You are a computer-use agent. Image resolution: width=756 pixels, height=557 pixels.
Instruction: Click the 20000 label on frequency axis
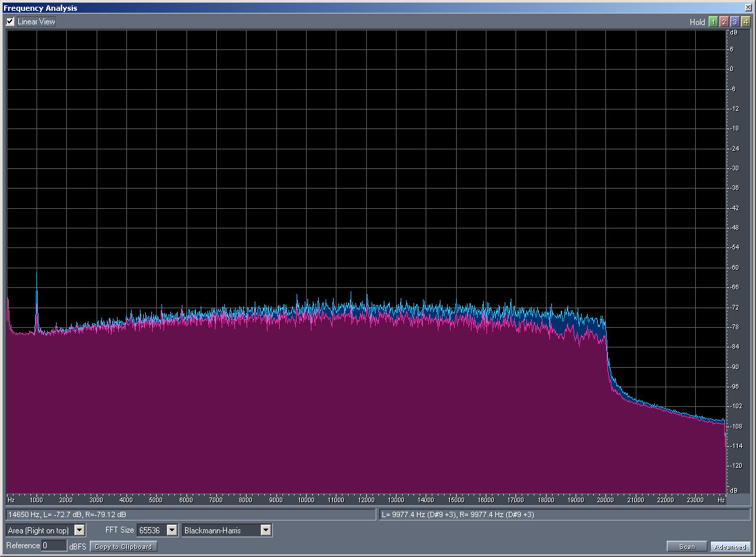coord(605,500)
